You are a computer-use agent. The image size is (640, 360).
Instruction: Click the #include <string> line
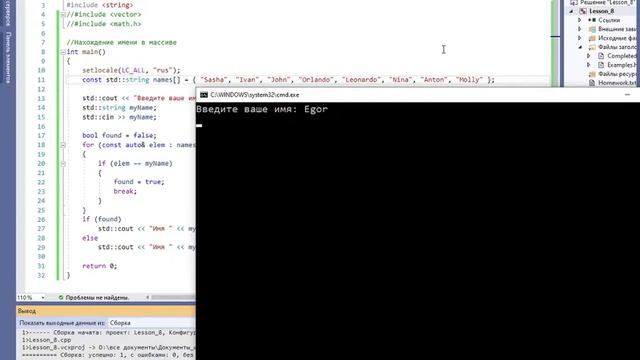(100, 5)
